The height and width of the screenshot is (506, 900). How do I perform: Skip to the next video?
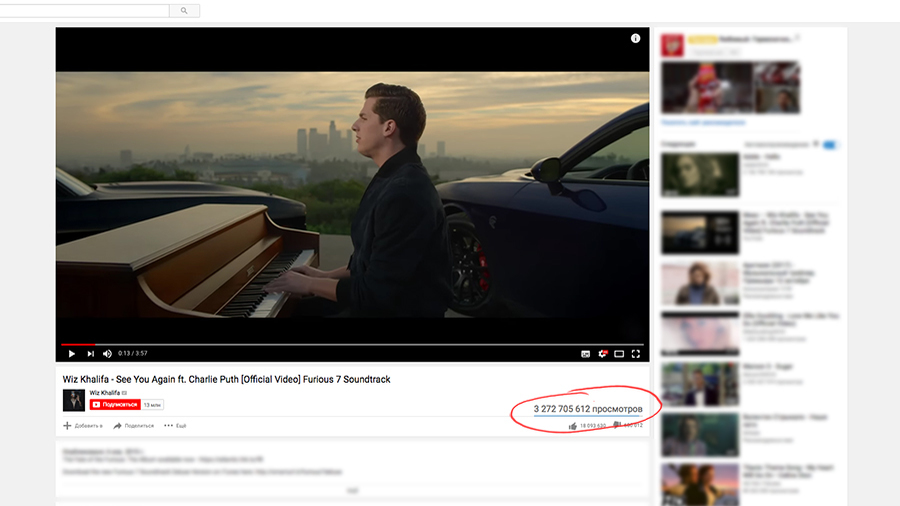pos(90,354)
